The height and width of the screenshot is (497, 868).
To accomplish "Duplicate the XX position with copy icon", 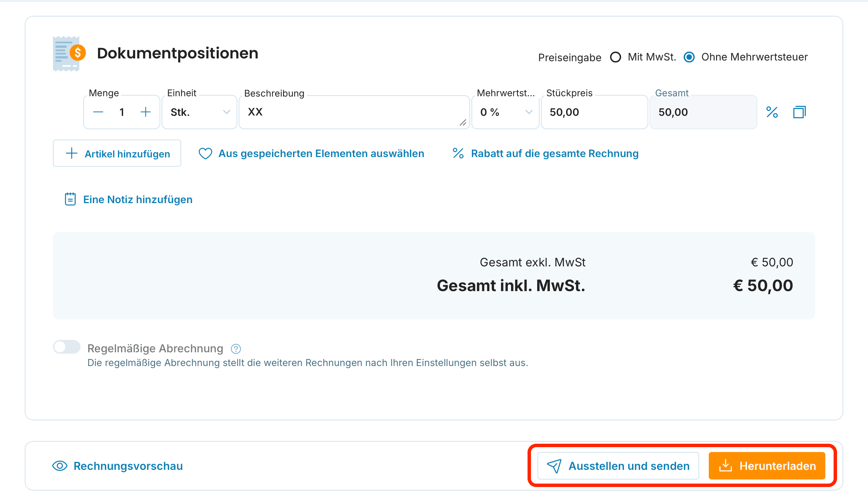I will (x=800, y=112).
